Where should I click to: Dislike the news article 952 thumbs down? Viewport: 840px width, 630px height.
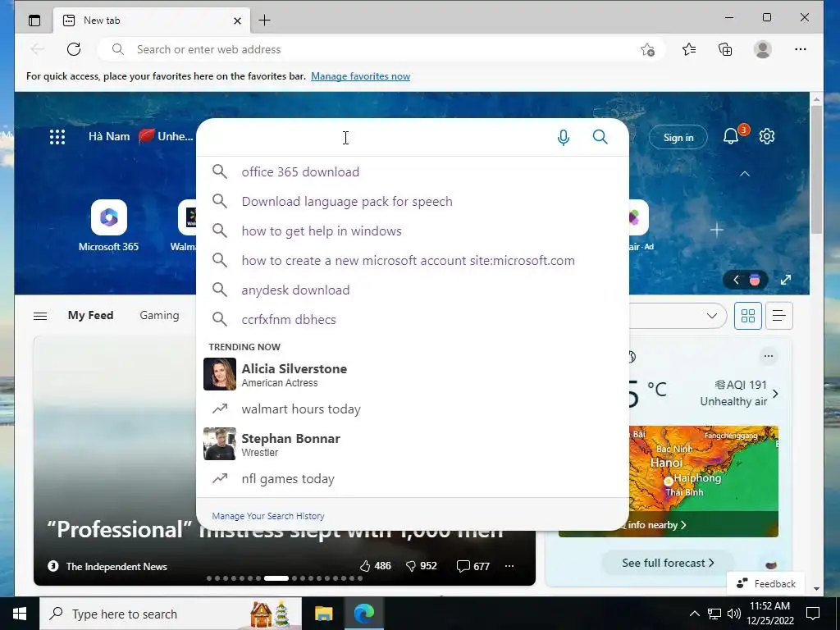(422, 566)
